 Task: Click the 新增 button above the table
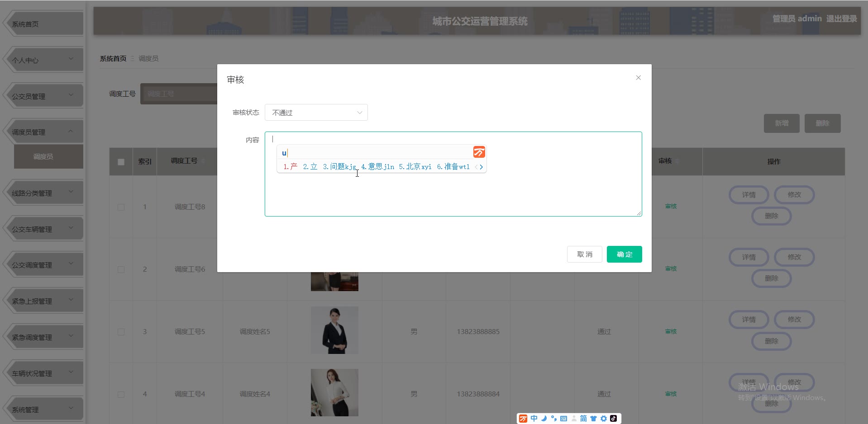coord(782,123)
